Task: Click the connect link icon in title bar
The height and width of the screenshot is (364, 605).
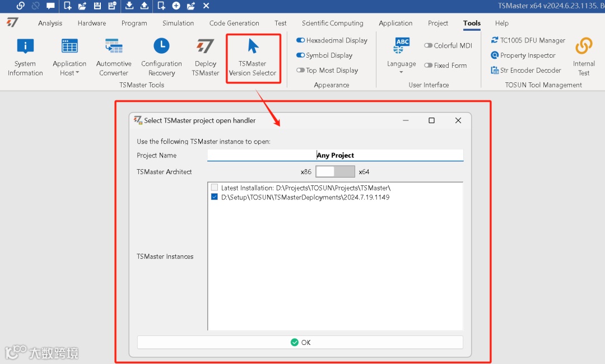Action: pyautogui.click(x=21, y=6)
